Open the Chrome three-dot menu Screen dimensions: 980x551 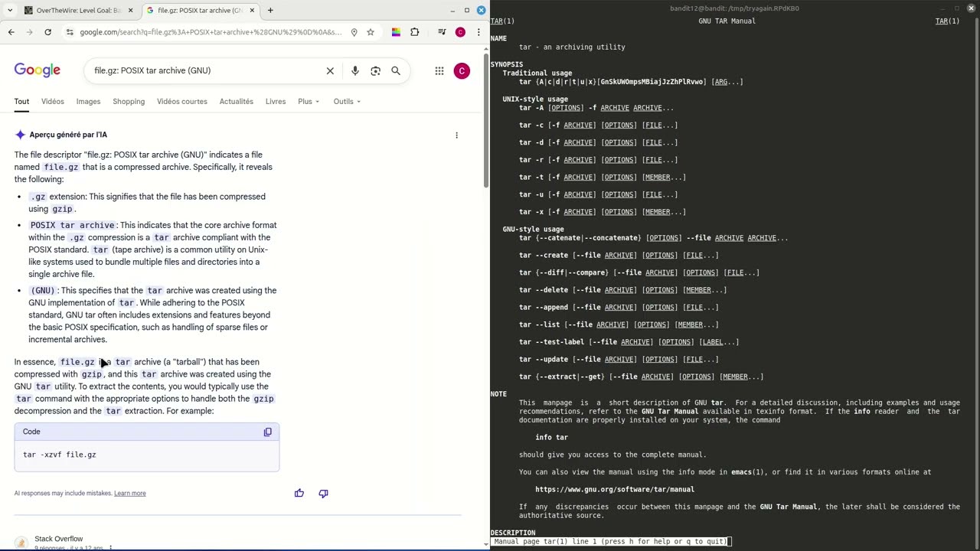479,32
